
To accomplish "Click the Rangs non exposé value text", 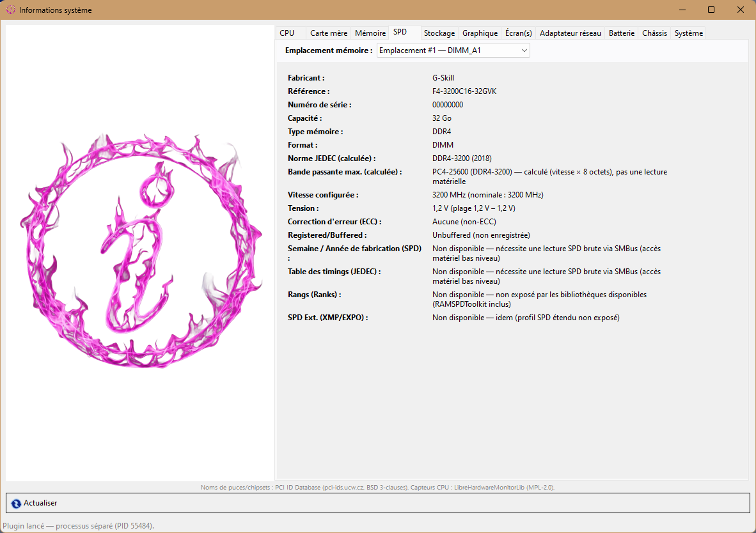I will point(540,299).
